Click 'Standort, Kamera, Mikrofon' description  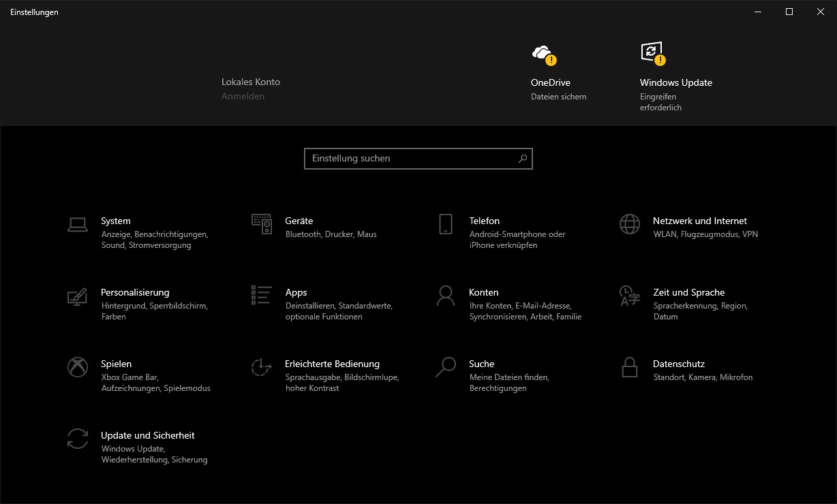point(703,377)
